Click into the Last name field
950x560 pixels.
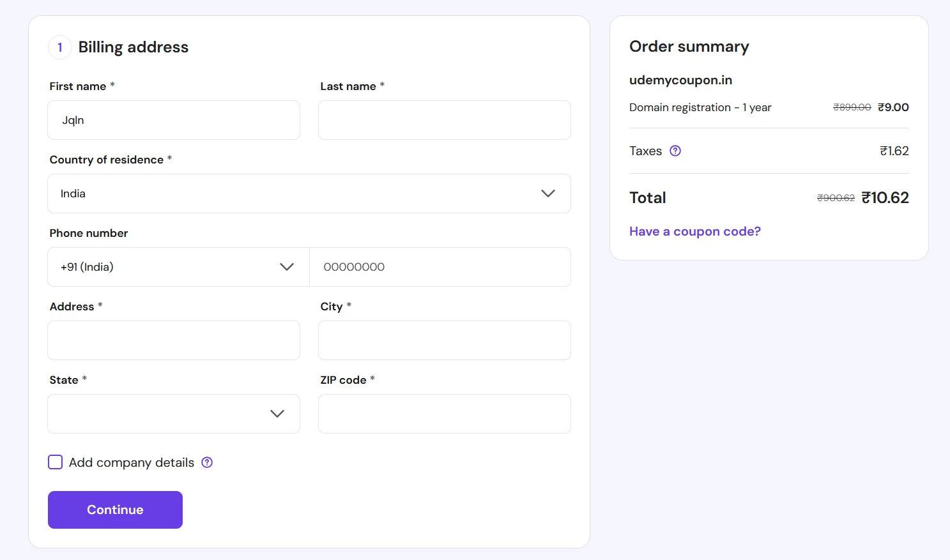point(444,120)
